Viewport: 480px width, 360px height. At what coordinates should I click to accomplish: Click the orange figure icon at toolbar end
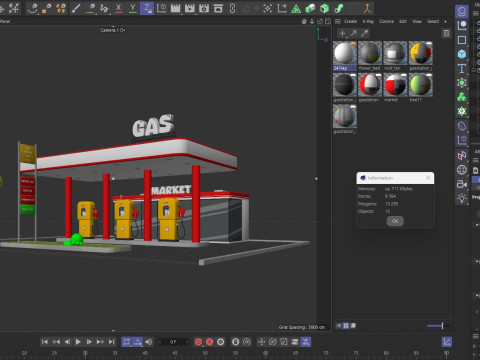coord(367,8)
